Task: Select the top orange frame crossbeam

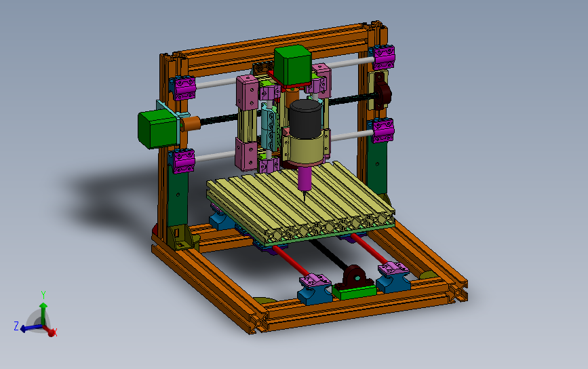Action: click(x=277, y=49)
